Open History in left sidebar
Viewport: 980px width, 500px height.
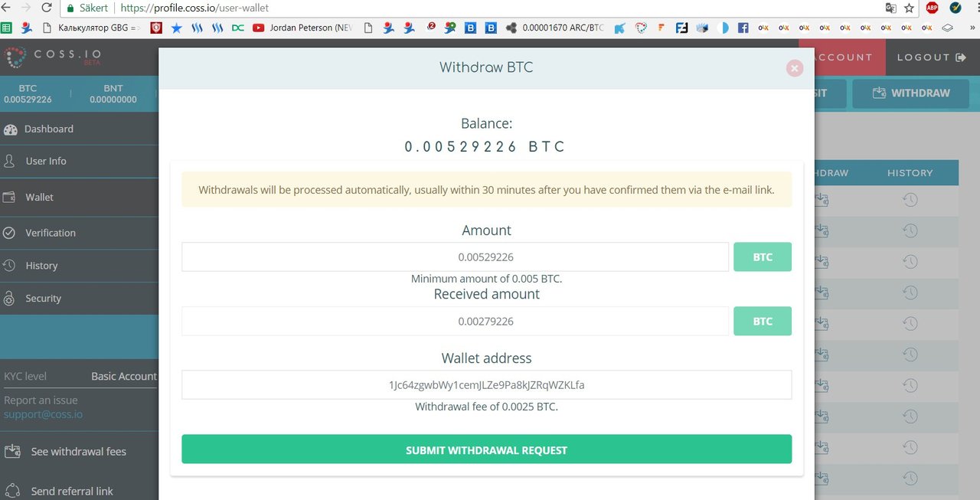pyautogui.click(x=41, y=266)
